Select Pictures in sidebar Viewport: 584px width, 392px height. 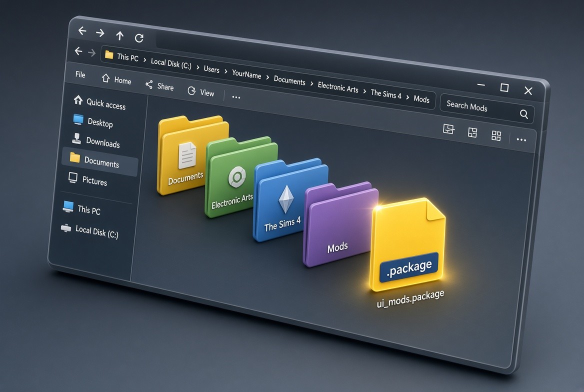point(87,179)
